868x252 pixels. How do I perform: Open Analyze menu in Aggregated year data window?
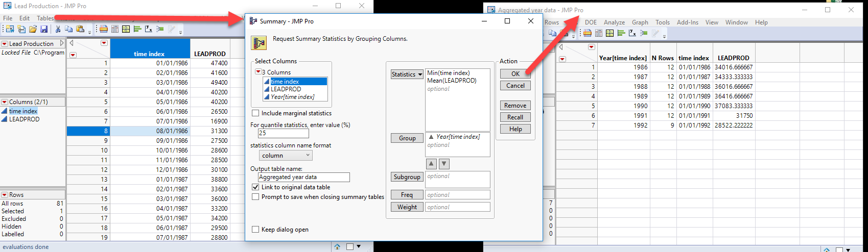614,22
